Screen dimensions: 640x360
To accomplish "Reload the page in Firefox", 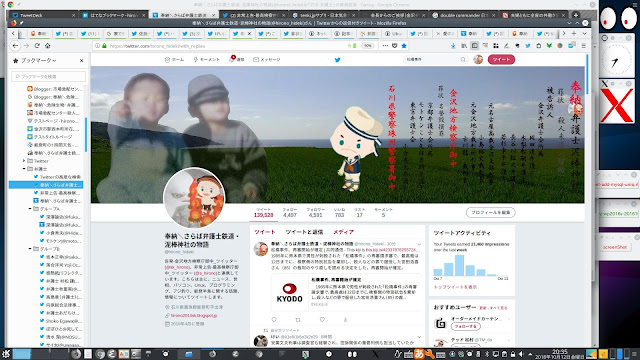I will [37, 46].
